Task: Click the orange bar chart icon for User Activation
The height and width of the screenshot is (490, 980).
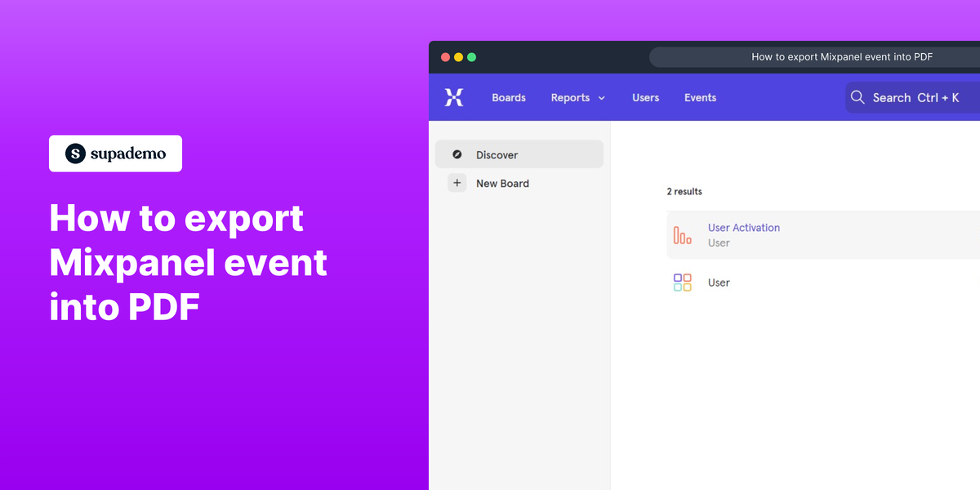Action: 682,234
